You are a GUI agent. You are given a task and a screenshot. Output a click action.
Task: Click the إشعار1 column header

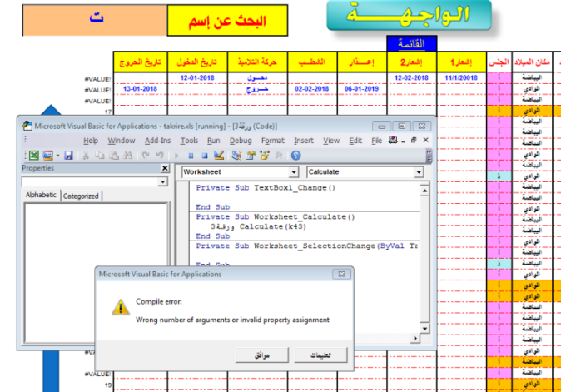point(461,62)
